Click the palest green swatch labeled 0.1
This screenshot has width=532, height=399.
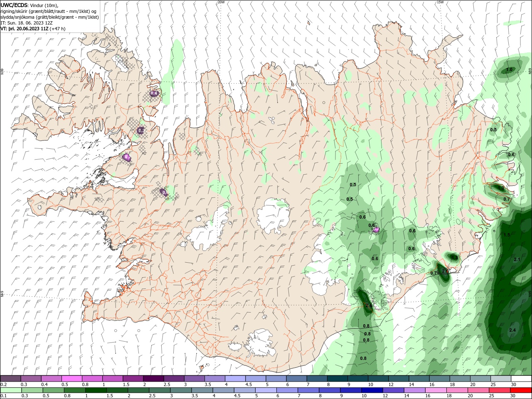click(x=11, y=391)
